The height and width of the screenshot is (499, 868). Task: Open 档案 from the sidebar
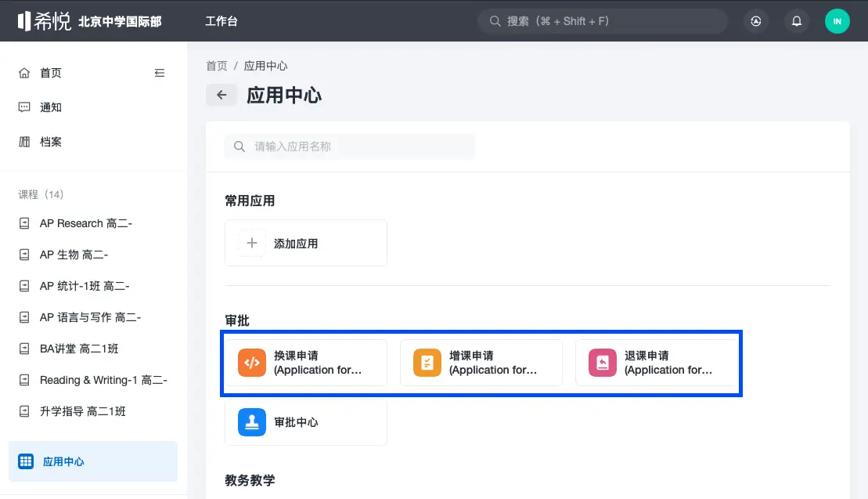pos(49,141)
